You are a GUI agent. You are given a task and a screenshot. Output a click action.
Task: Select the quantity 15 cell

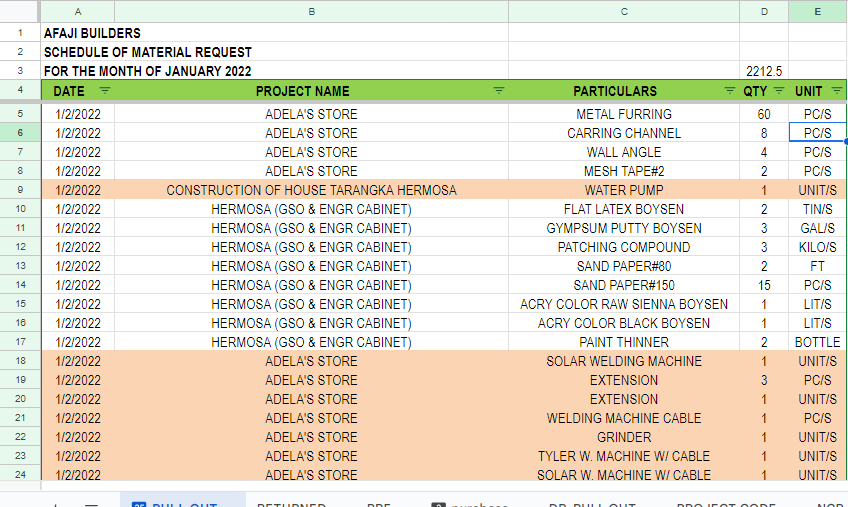[764, 285]
